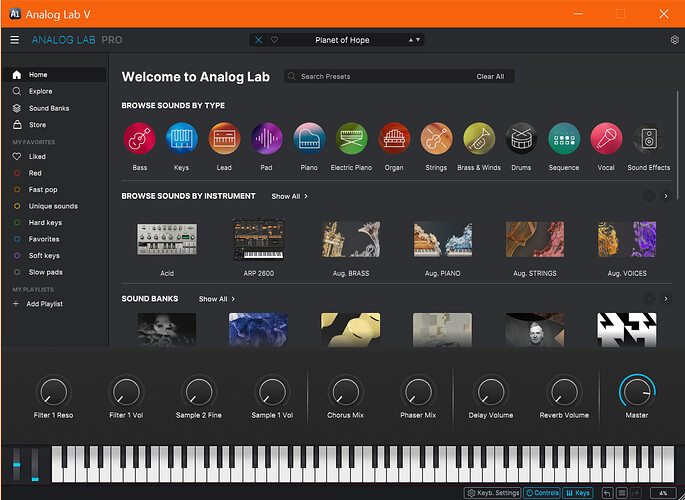Open the Aug. STRINGS instrument thumbnail

[535, 239]
